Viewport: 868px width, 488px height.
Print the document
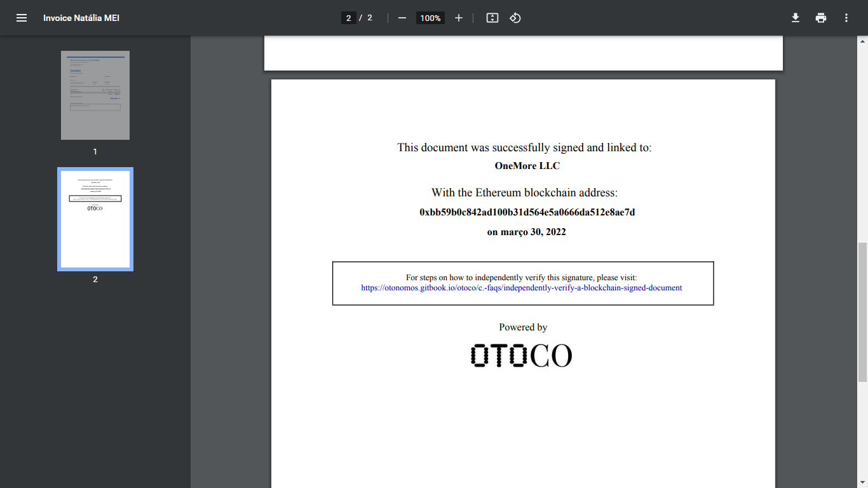click(821, 18)
